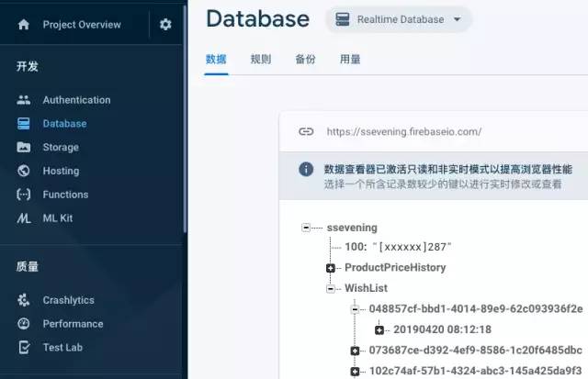This screenshot has width=588, height=379.
Task: Click the Project Overview home icon
Action: 24,25
